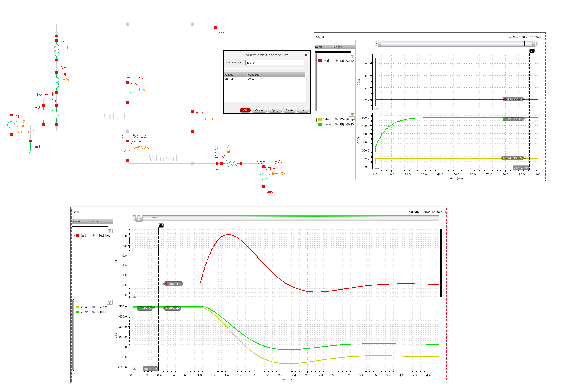Click the Node Voltage input field
This screenshot has width=566, height=392.
pyautogui.click(x=274, y=63)
